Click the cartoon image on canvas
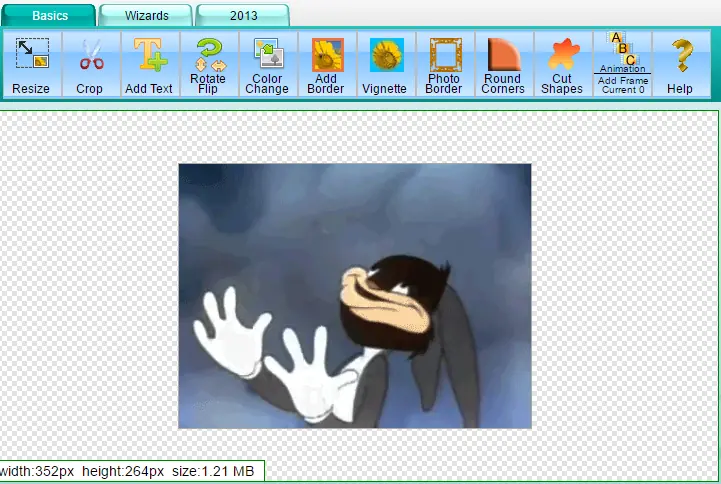Screen dimensions: 721x484 click(x=355, y=296)
